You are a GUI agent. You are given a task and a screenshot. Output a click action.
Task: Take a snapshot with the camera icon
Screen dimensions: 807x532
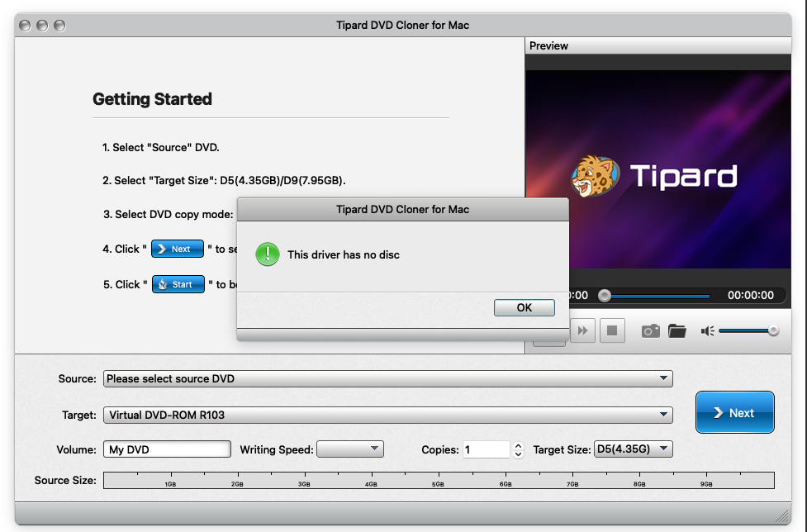tap(651, 331)
